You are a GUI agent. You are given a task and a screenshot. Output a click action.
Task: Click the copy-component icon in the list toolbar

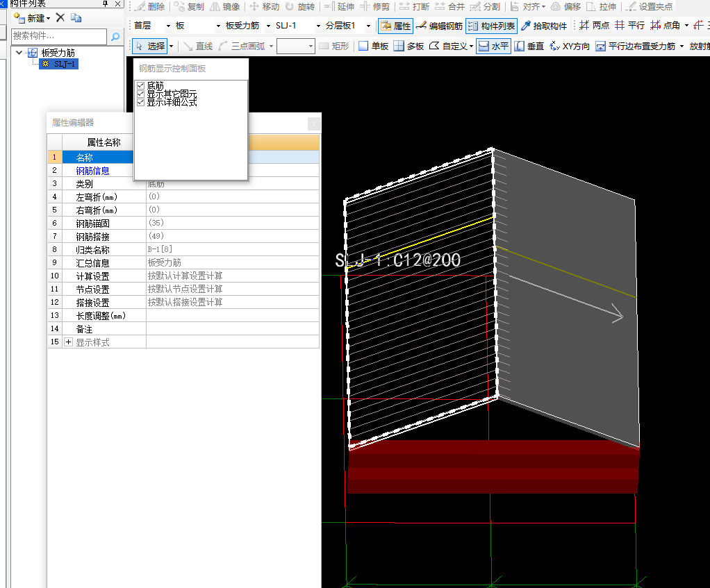(76, 17)
